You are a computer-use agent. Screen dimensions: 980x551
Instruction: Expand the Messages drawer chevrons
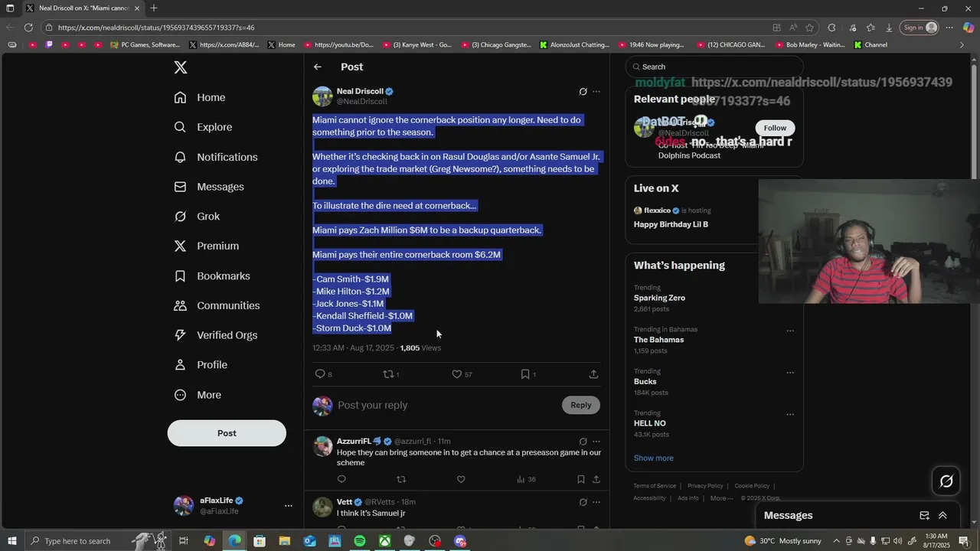coord(942,516)
